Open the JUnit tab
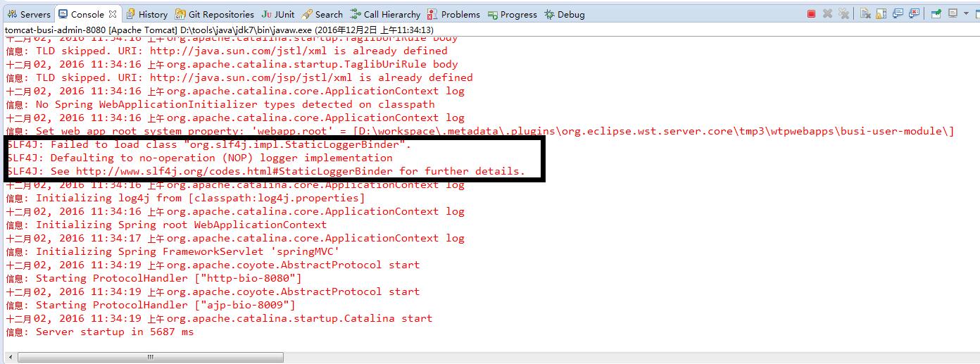 click(x=277, y=14)
